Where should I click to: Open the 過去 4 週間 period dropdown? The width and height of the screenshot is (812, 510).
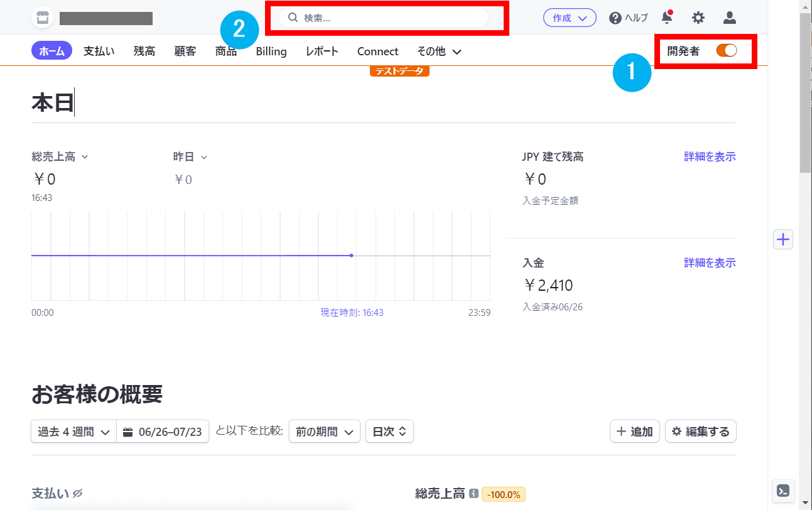(73, 431)
